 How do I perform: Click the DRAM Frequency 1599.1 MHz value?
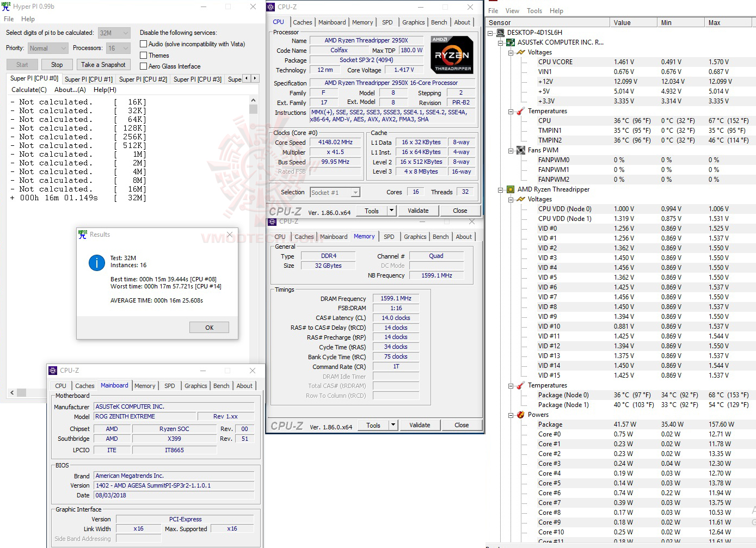[396, 299]
